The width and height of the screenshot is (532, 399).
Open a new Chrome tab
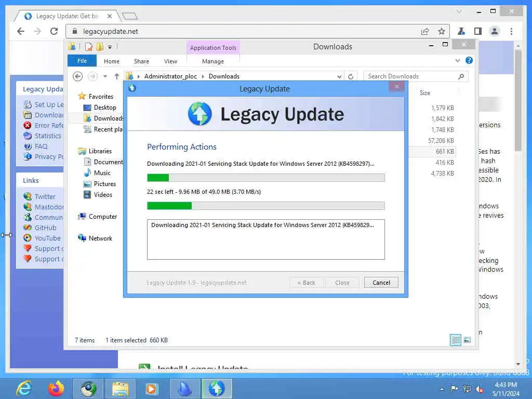coord(129,16)
